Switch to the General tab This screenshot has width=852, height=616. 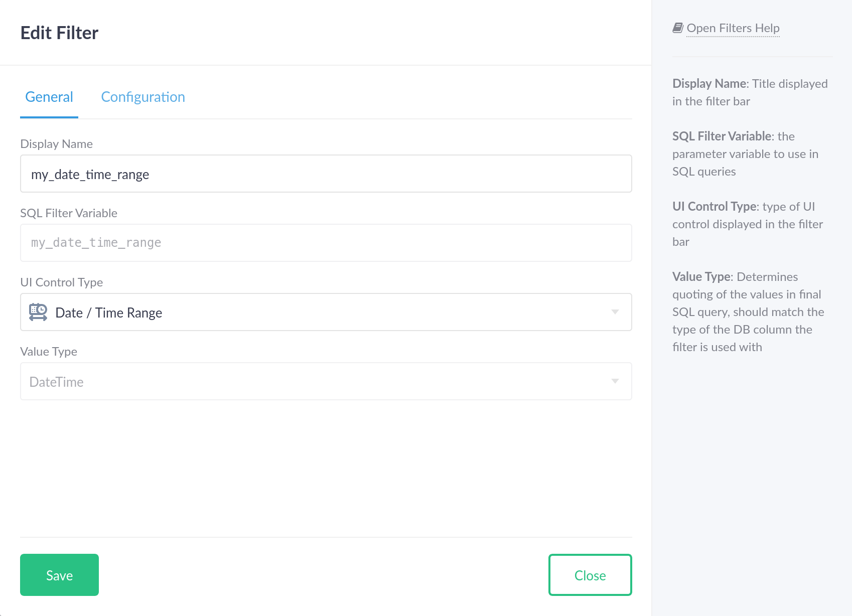(49, 97)
